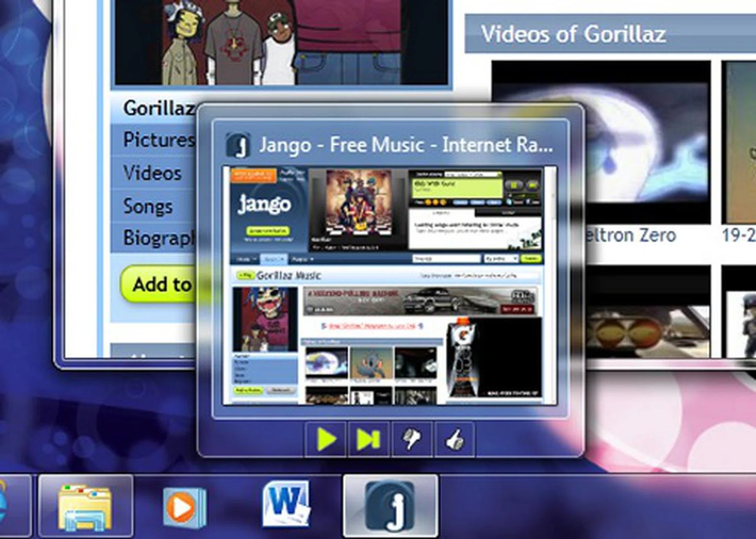Screen dimensions: 756x539
Task: Open the Biography link in sidebar
Action: click(x=157, y=238)
